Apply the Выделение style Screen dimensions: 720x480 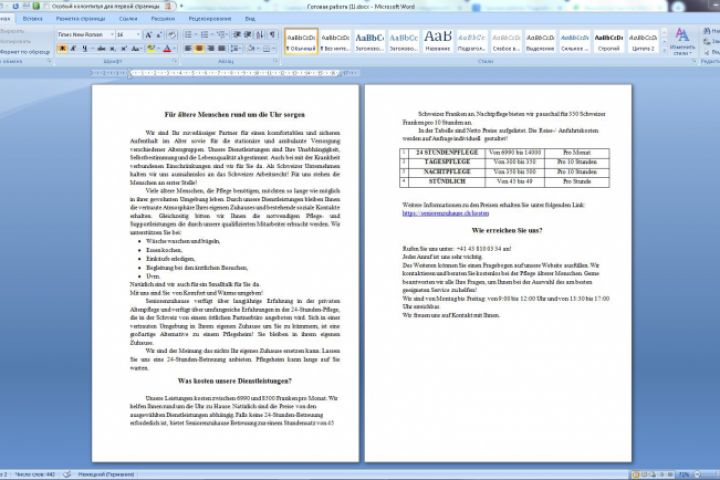click(x=540, y=41)
